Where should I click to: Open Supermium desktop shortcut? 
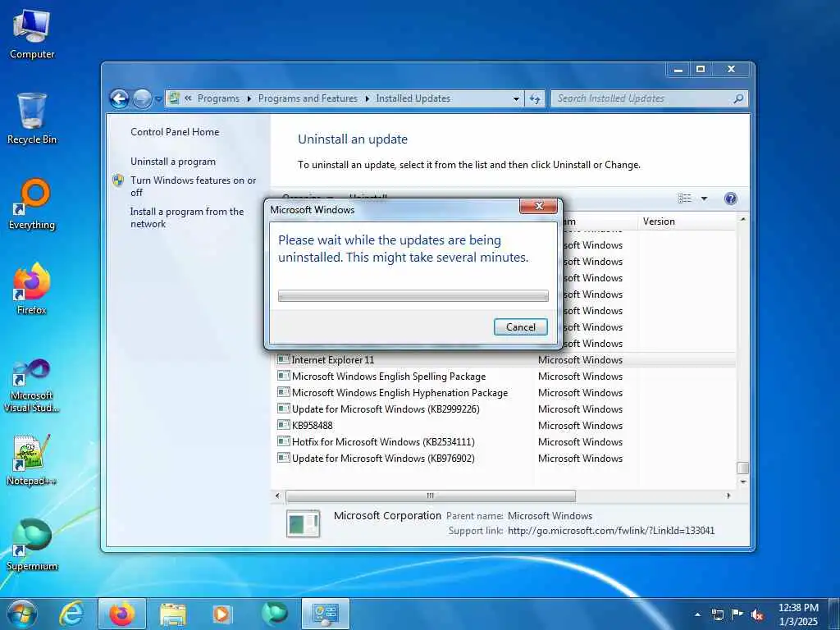tap(32, 545)
